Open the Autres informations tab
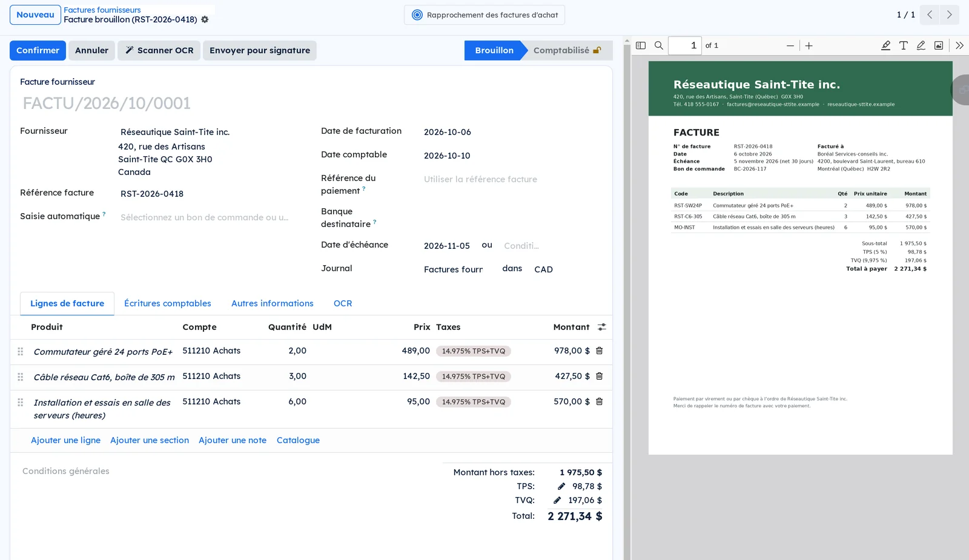 (273, 303)
